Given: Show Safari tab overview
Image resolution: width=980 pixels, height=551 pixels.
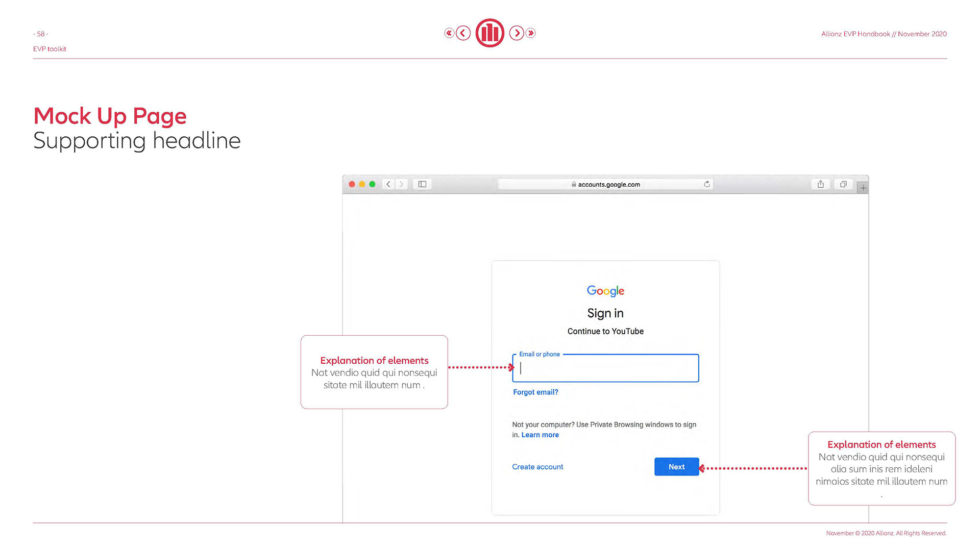Looking at the screenshot, I should 843,184.
